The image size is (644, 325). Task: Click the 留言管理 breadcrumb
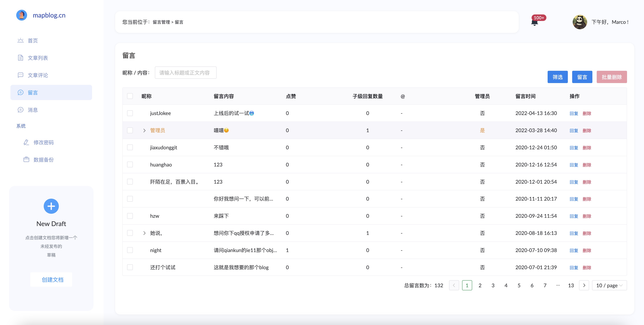[161, 22]
